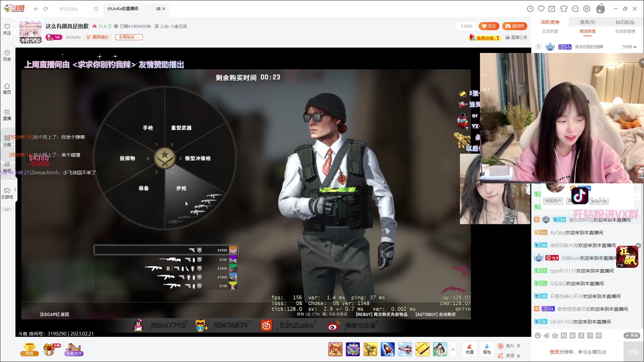
Task: Toggle 滤 filter option in chat
Action: tap(581, 336)
